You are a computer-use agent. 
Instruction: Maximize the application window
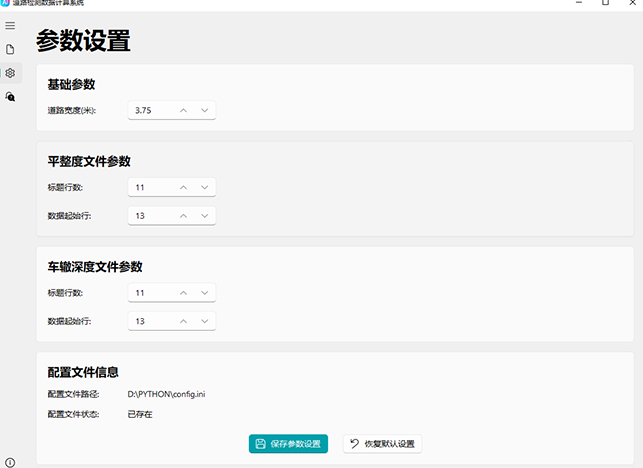(605, 3)
